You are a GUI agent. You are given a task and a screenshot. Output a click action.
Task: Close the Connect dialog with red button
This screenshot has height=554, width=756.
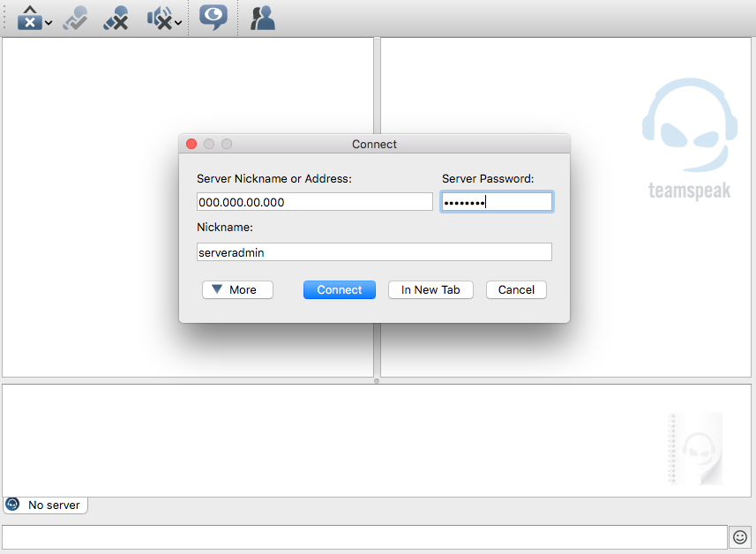[191, 144]
